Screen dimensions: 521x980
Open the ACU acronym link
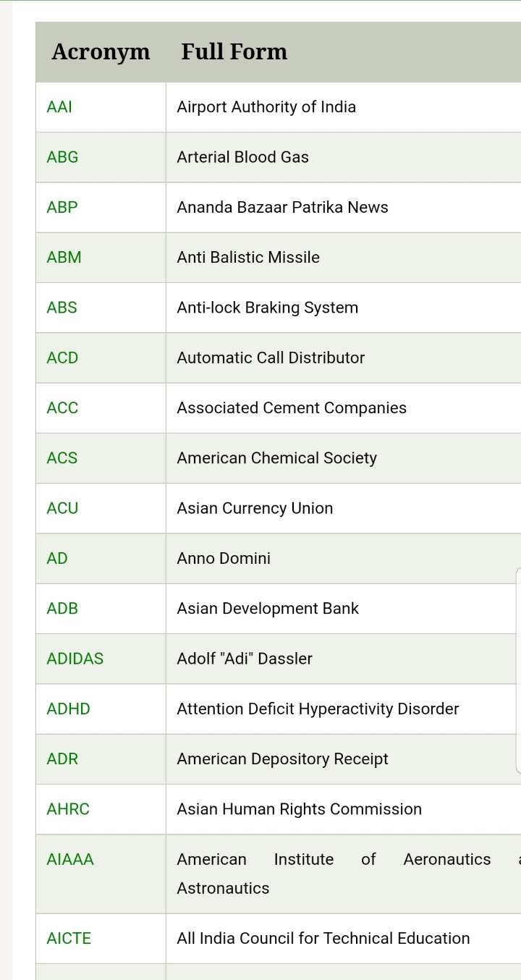[62, 508]
